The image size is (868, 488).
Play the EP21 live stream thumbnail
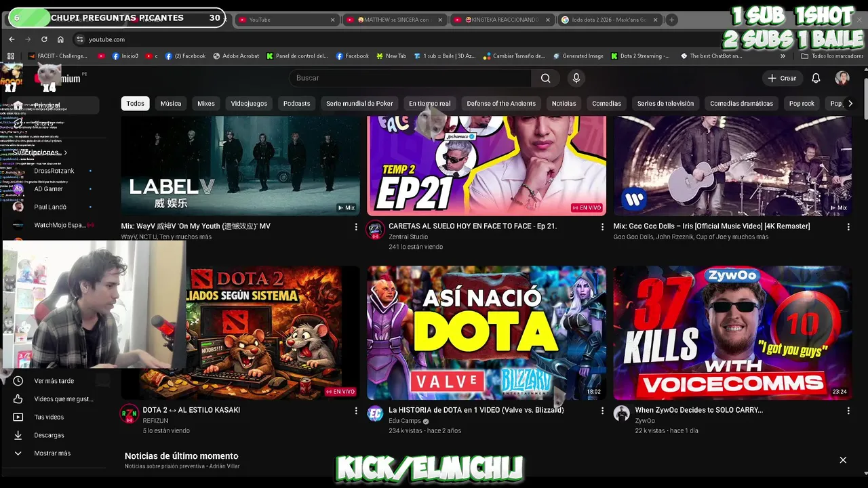tap(486, 165)
